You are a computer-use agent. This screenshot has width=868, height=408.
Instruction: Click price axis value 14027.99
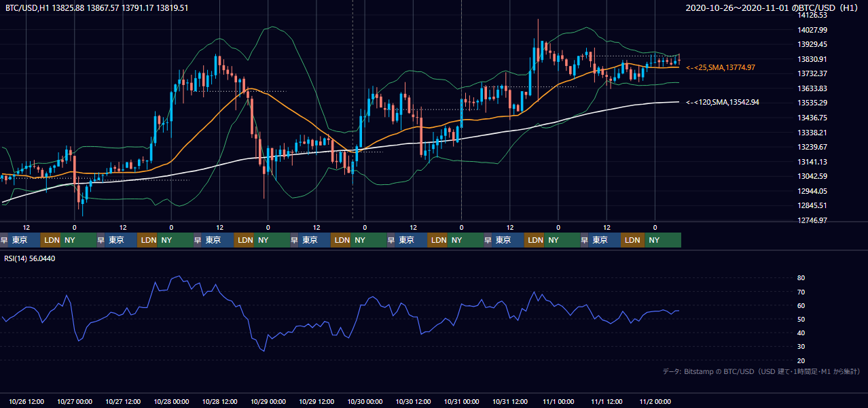812,30
